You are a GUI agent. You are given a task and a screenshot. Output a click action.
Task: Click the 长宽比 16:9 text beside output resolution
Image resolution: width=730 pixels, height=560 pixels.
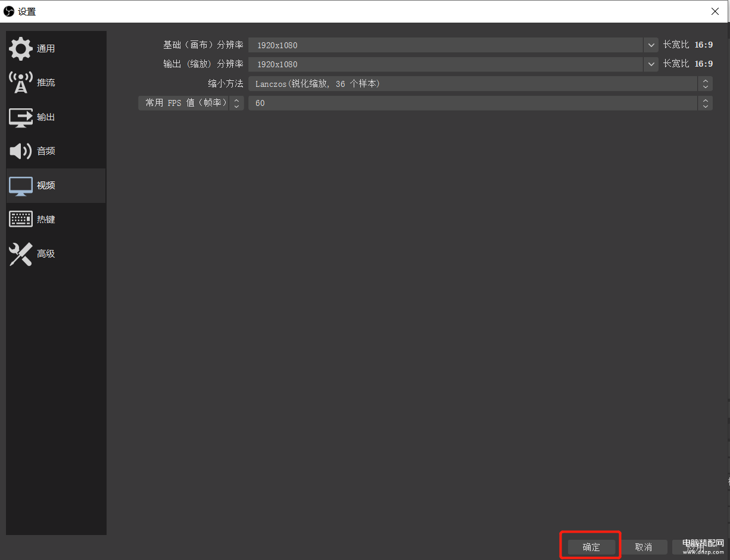tap(688, 64)
